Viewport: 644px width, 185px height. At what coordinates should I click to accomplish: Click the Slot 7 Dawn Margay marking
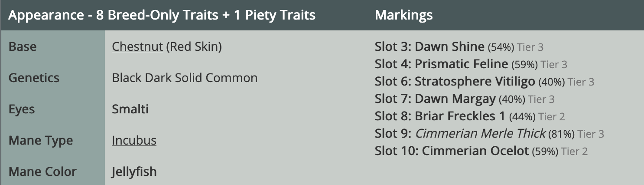455,99
